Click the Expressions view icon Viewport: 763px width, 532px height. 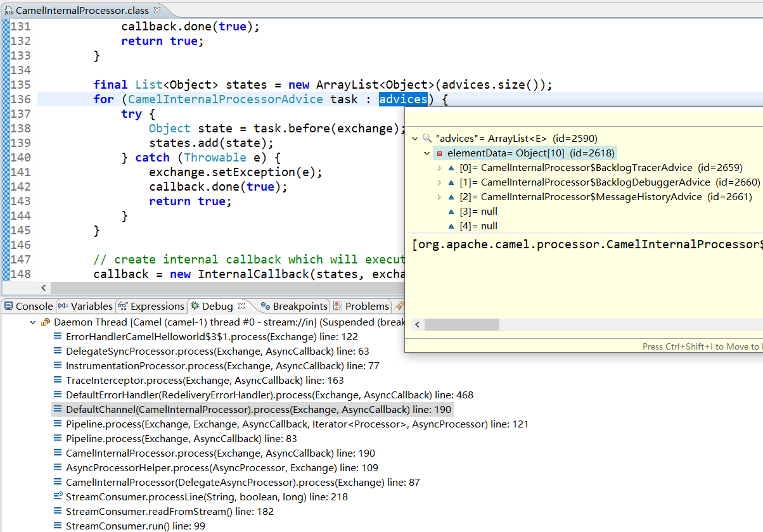123,306
